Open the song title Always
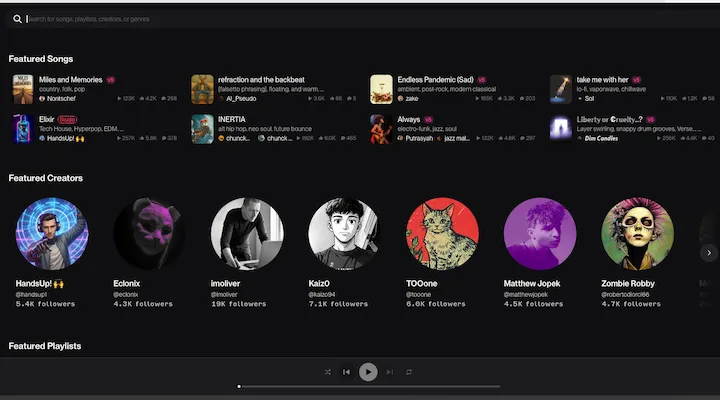This screenshot has width=720, height=400. (x=409, y=119)
